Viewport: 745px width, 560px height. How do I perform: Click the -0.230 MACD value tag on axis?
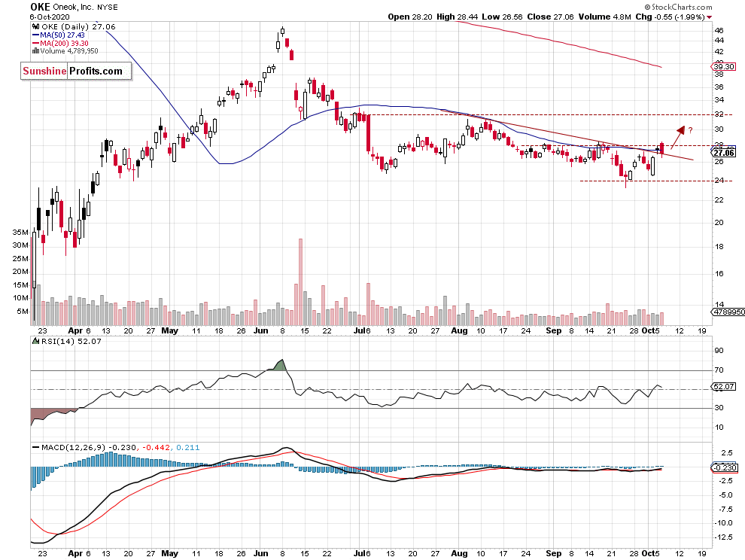coord(724,467)
